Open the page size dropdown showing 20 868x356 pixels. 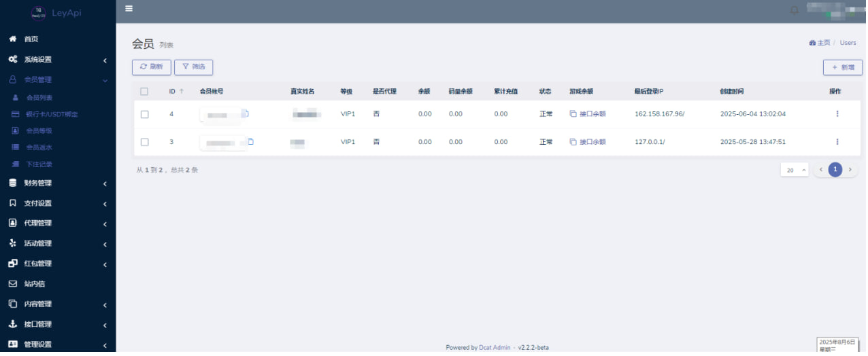click(794, 170)
